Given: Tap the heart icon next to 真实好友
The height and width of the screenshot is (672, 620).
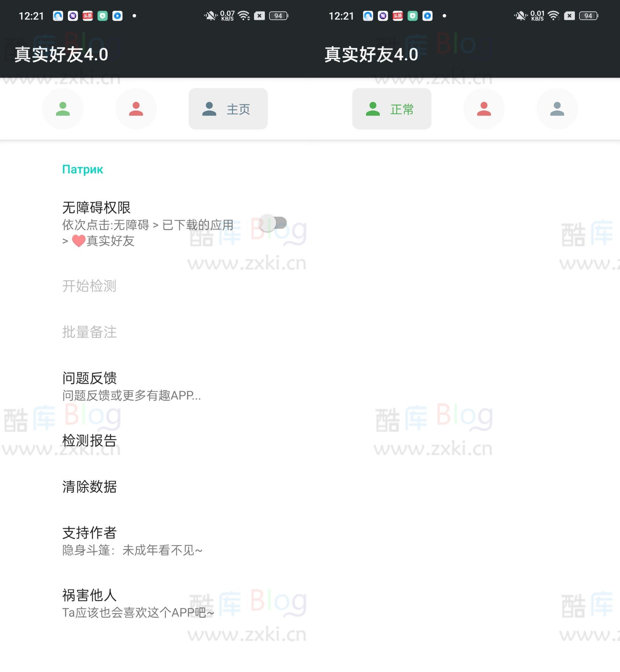Looking at the screenshot, I should pos(79,241).
